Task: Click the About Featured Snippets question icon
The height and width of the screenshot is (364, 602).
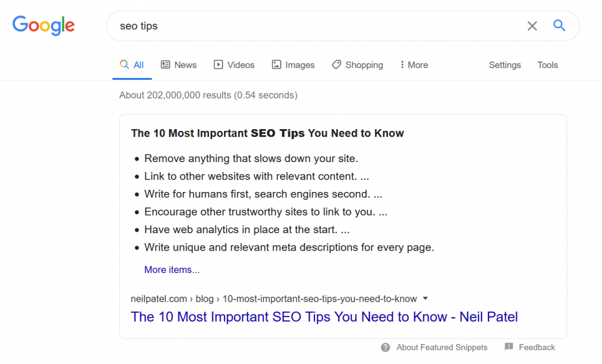Action: pyautogui.click(x=386, y=347)
